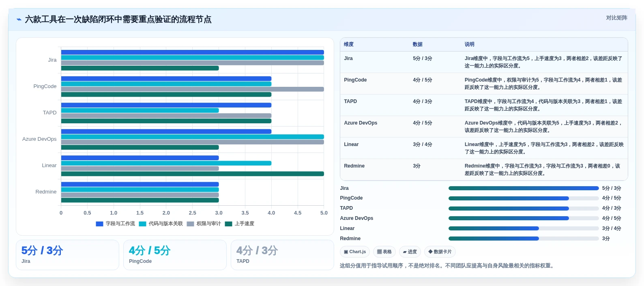The height and width of the screenshot is (286, 644).
Task: Select the Jira table row name
Action: pyautogui.click(x=348, y=58)
